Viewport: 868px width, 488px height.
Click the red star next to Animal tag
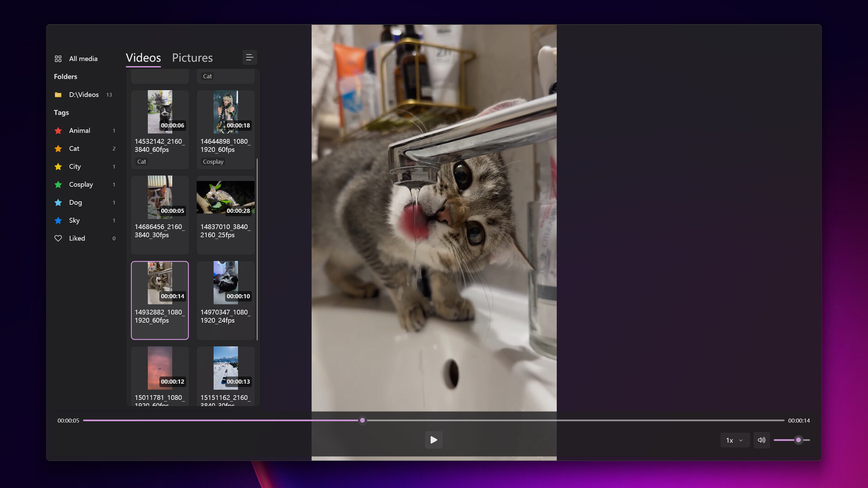click(58, 130)
